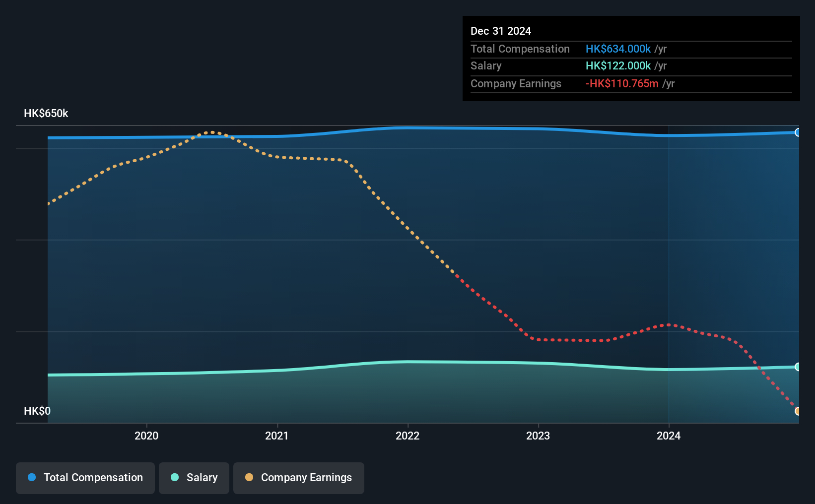The width and height of the screenshot is (815, 504).
Task: Click the Company Earnings tooltip row label
Action: pos(516,84)
